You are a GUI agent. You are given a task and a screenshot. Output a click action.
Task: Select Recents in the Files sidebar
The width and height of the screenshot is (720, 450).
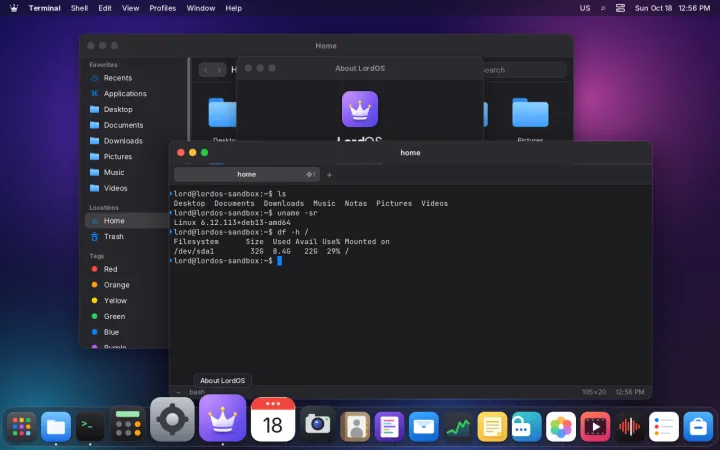point(118,78)
